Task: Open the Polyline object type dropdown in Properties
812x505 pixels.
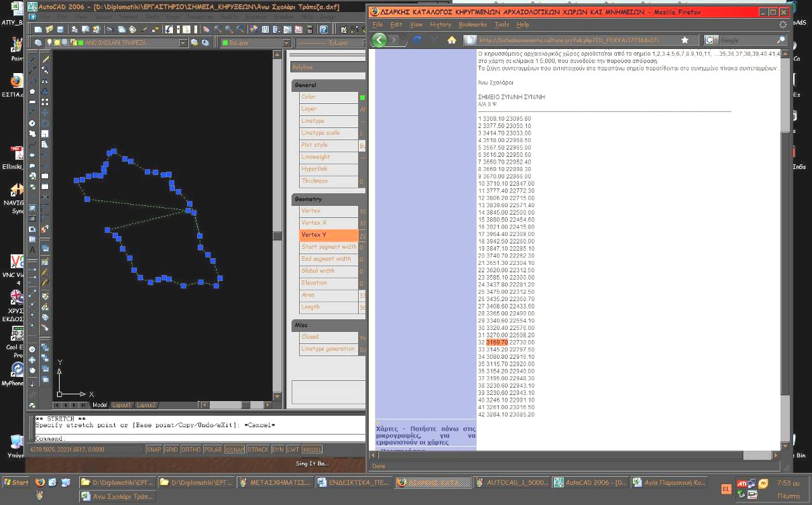Action: click(x=327, y=67)
